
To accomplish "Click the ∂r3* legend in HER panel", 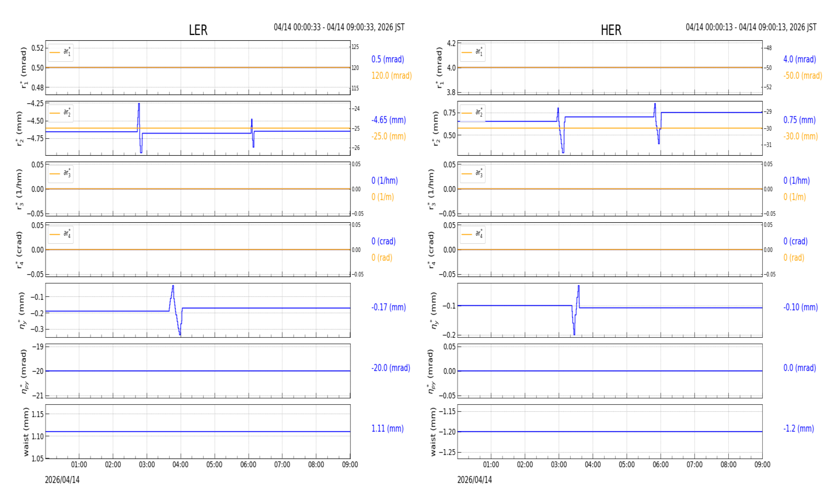I will click(x=473, y=174).
